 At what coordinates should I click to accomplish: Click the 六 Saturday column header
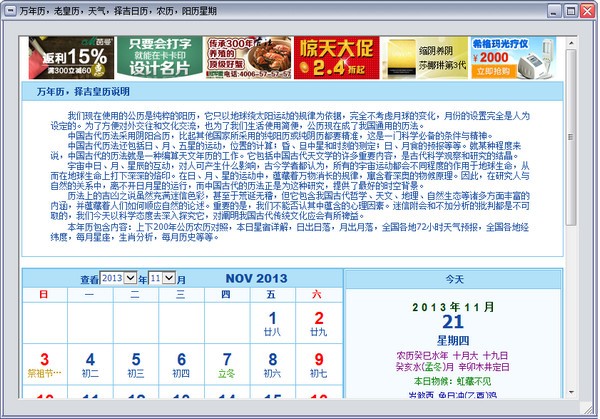pyautogui.click(x=317, y=294)
